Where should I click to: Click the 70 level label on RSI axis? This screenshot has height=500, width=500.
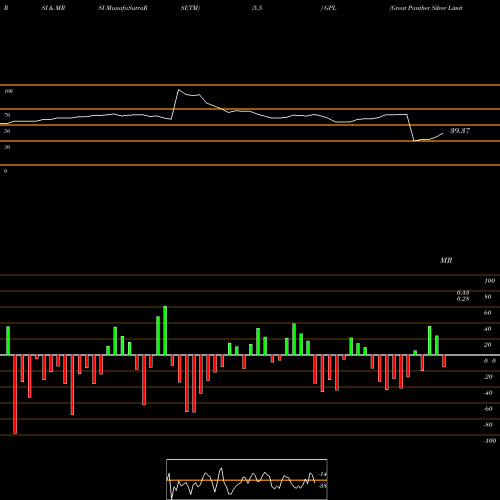coord(7,115)
